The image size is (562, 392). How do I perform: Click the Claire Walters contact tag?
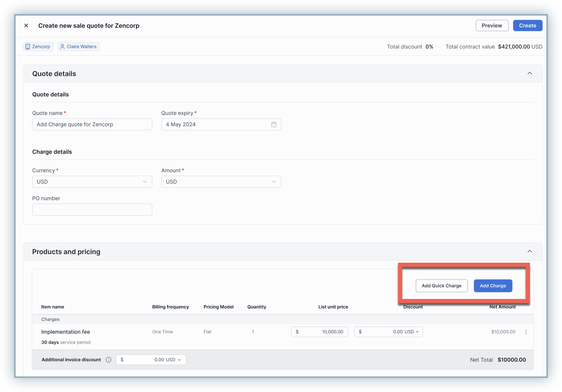point(78,47)
